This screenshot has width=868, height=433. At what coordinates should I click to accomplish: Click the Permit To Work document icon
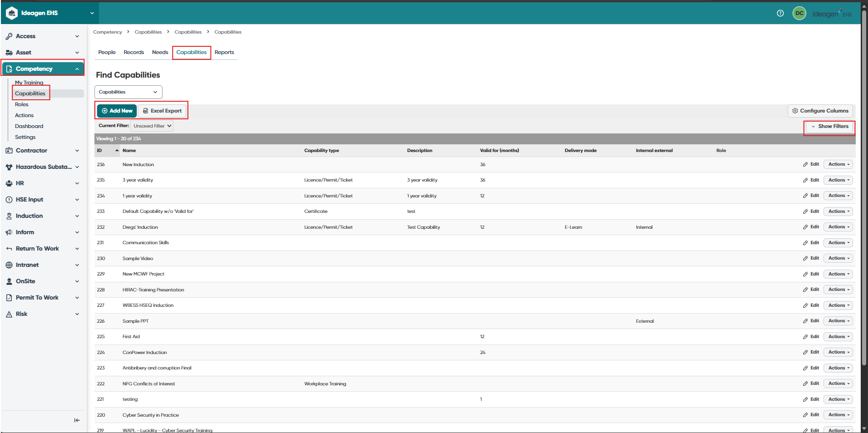[x=9, y=298]
